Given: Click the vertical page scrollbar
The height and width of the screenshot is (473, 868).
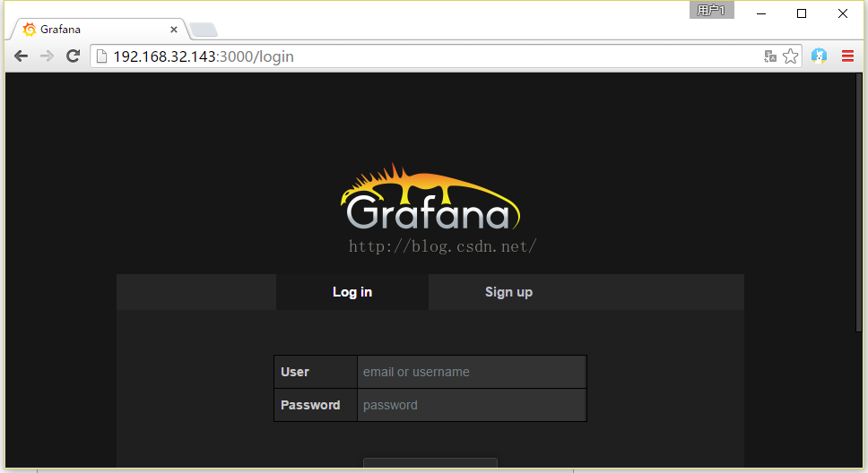Looking at the screenshot, I should pyautogui.click(x=859, y=202).
